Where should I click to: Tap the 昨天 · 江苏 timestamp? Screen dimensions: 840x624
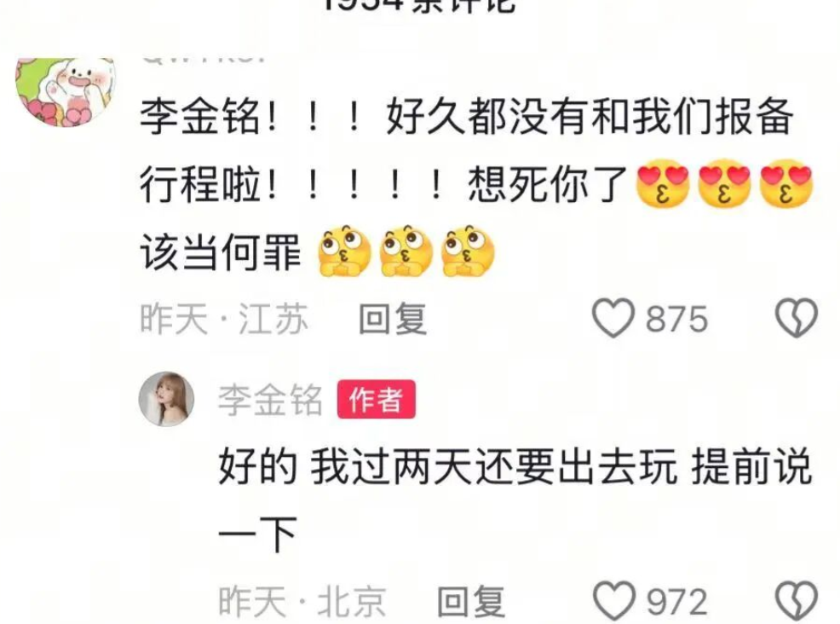(224, 319)
